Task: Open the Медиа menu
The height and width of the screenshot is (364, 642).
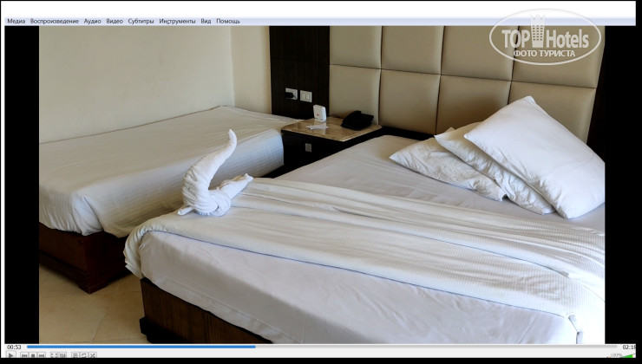Action: (16, 21)
